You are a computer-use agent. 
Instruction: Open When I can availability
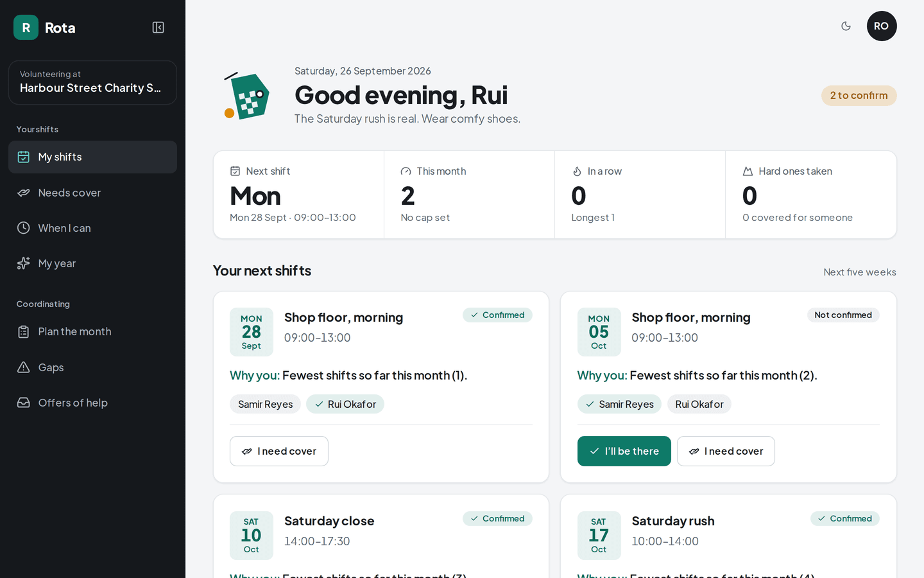[x=92, y=228]
